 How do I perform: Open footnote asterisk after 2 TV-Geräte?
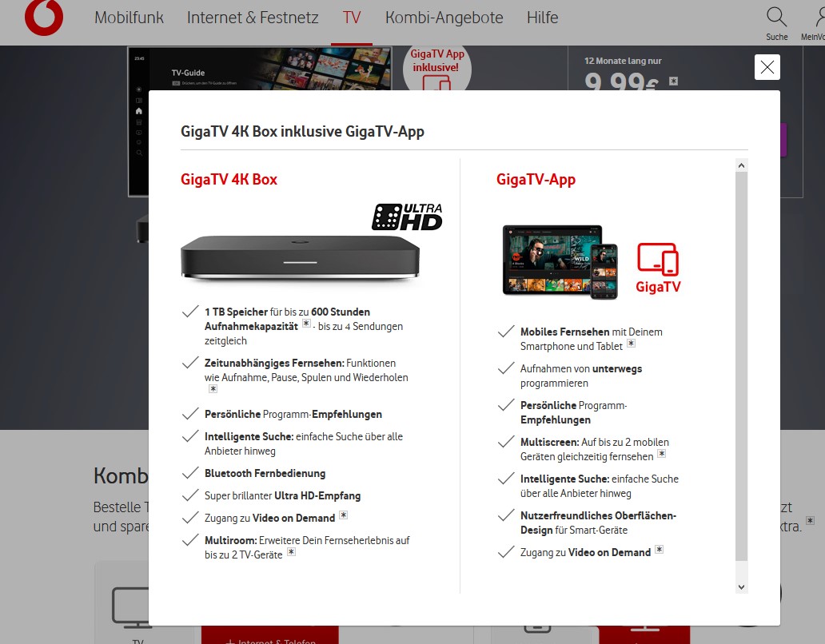point(291,552)
